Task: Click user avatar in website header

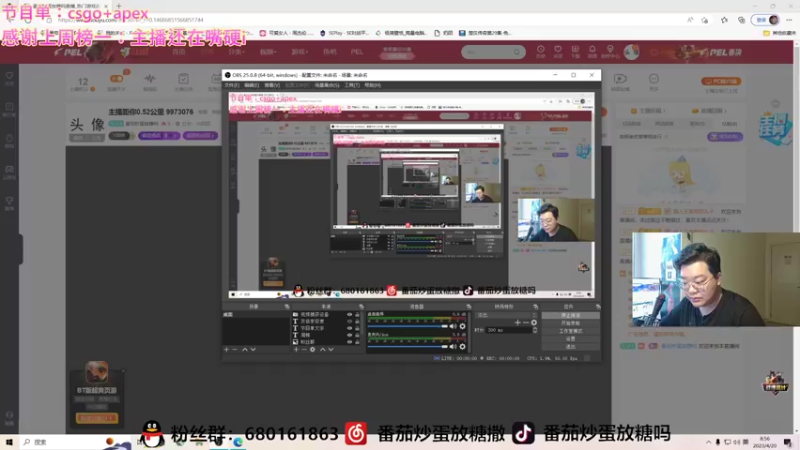Action: pyautogui.click(x=631, y=52)
